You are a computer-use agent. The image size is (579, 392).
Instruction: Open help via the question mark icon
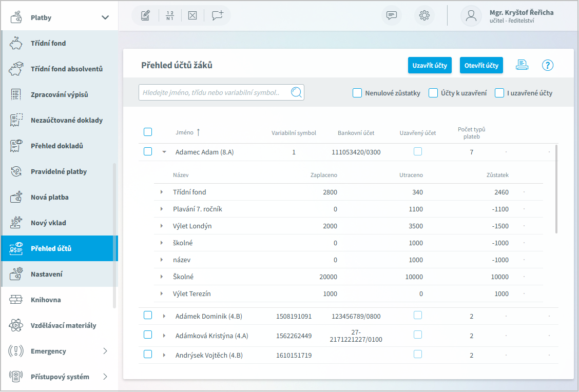point(548,65)
